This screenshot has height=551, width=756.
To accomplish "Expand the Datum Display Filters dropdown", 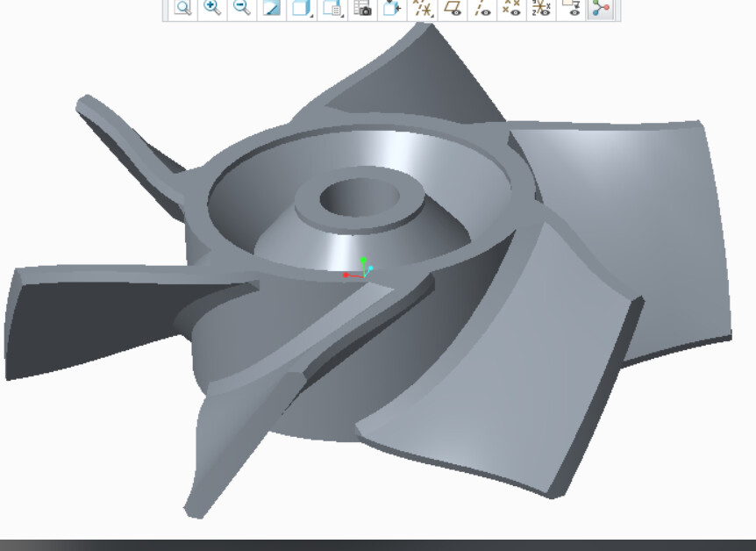I will click(x=423, y=8).
